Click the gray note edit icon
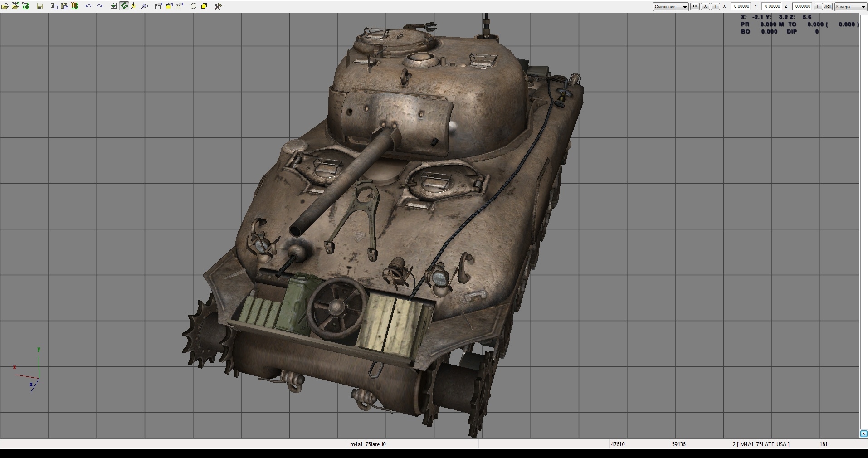 tap(180, 6)
